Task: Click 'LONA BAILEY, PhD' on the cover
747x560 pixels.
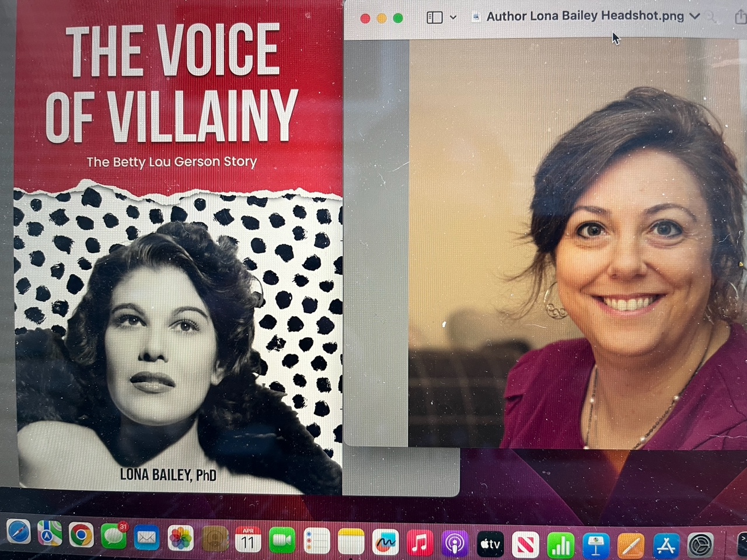Action: (168, 474)
